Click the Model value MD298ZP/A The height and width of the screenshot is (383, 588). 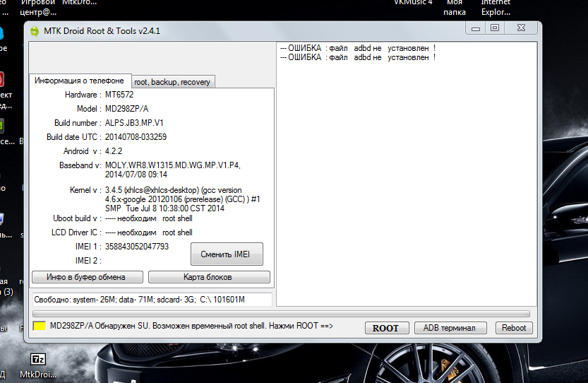point(127,109)
